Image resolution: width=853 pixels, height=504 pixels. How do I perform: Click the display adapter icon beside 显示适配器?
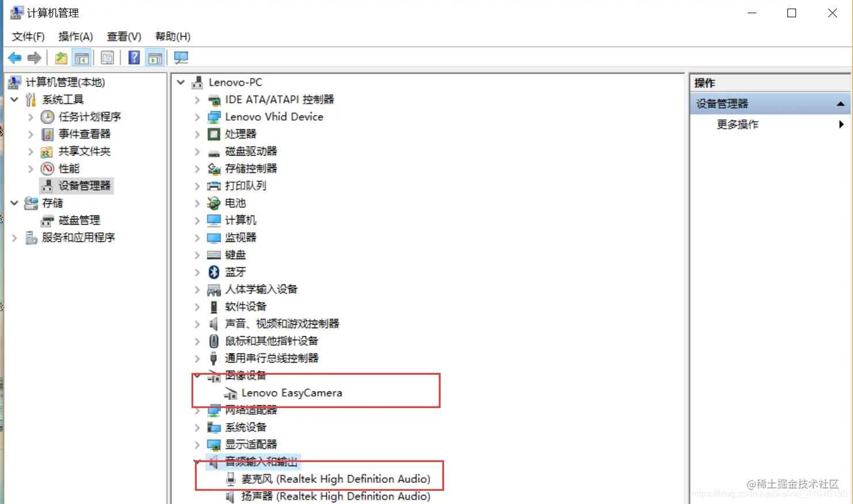coord(214,445)
